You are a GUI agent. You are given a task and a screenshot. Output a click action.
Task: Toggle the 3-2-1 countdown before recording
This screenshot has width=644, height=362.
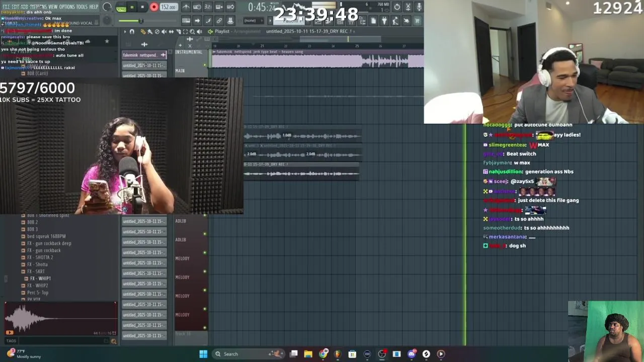[208, 8]
